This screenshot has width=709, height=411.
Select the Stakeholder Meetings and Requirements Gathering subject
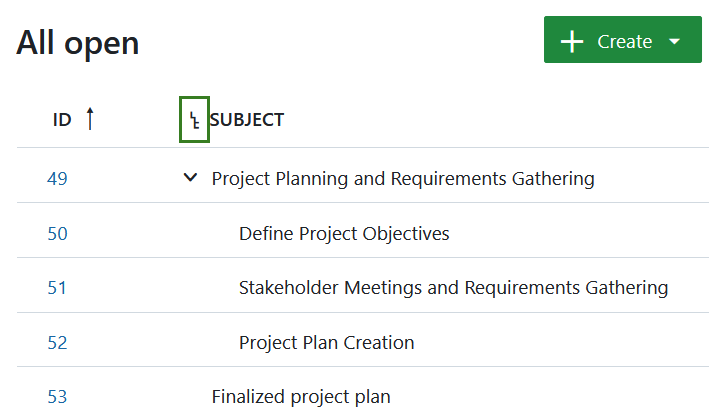point(453,288)
